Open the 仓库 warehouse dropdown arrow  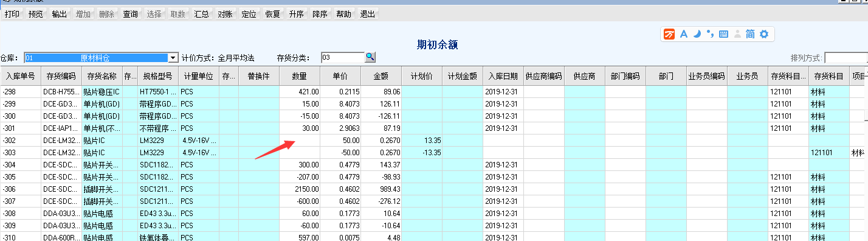tap(173, 58)
